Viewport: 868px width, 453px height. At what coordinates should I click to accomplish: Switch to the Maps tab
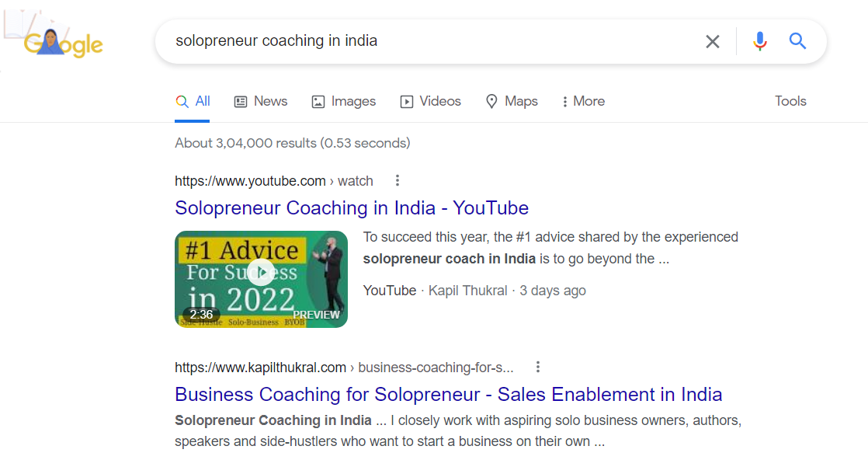(512, 101)
